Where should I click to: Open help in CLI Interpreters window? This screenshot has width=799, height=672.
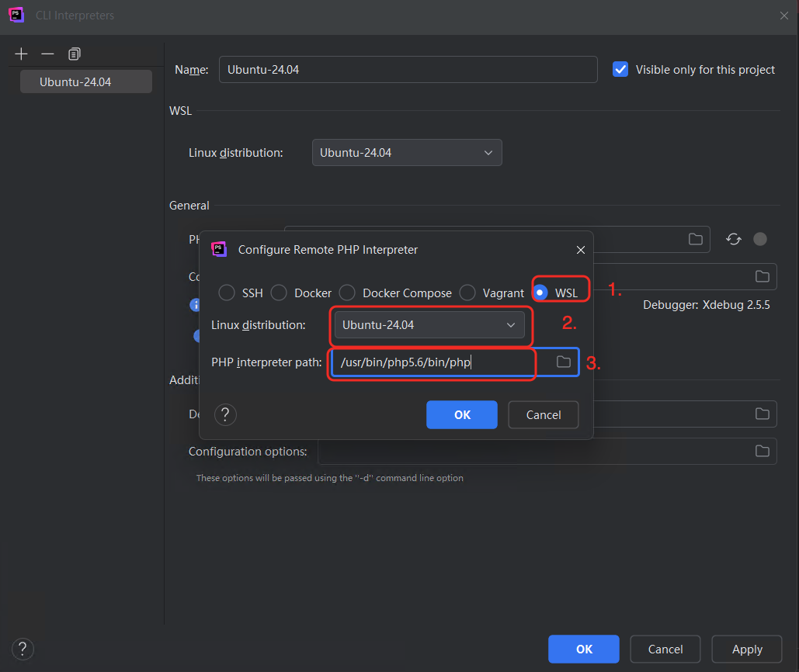click(23, 649)
